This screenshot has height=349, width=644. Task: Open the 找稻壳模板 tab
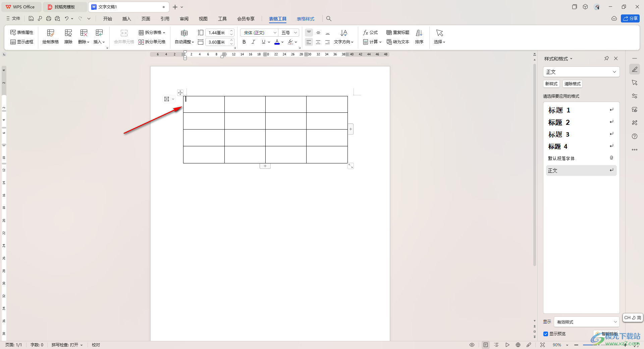(x=65, y=7)
